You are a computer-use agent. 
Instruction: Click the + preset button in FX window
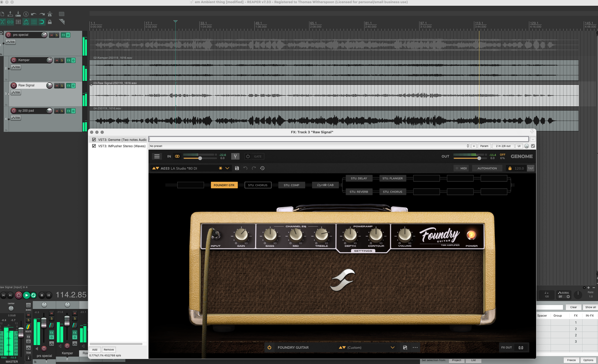[474, 146]
